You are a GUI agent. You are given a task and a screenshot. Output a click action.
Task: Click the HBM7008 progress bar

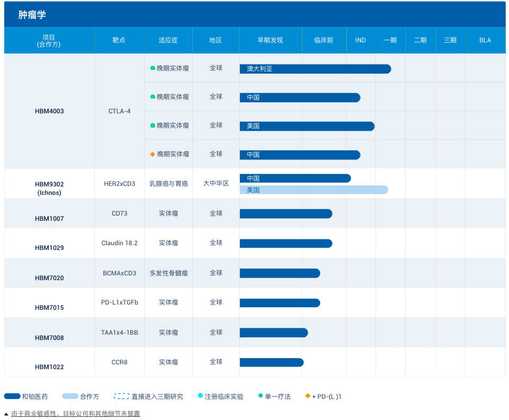click(274, 333)
